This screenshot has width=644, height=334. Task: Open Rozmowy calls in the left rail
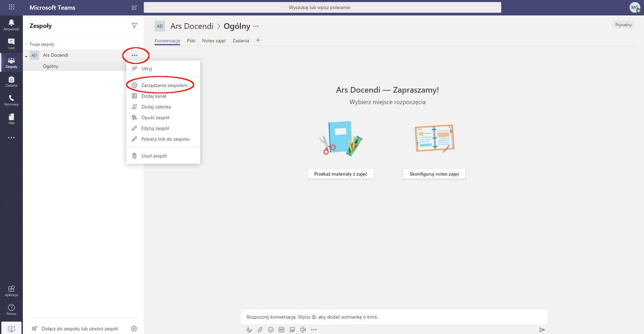[12, 100]
